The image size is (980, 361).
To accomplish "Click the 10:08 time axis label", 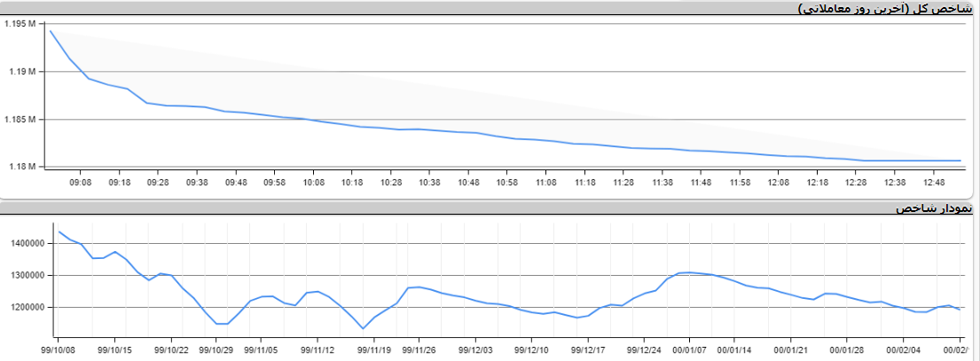I will [x=313, y=182].
